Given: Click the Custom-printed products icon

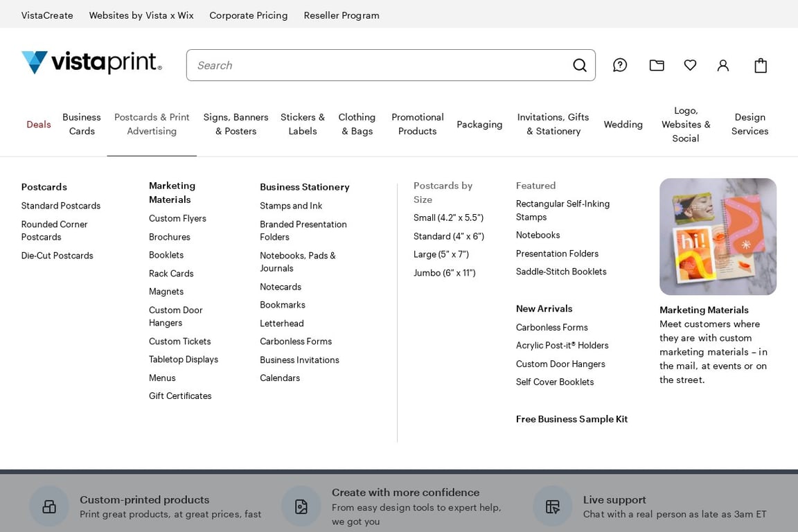Looking at the screenshot, I should coord(49,506).
